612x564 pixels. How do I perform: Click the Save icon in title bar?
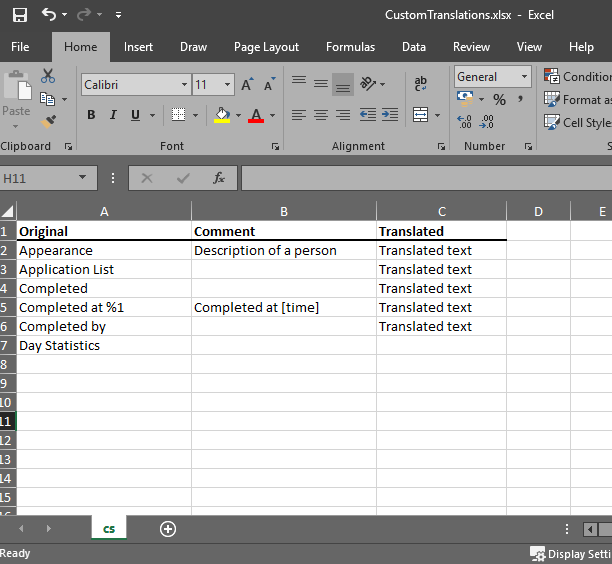19,15
